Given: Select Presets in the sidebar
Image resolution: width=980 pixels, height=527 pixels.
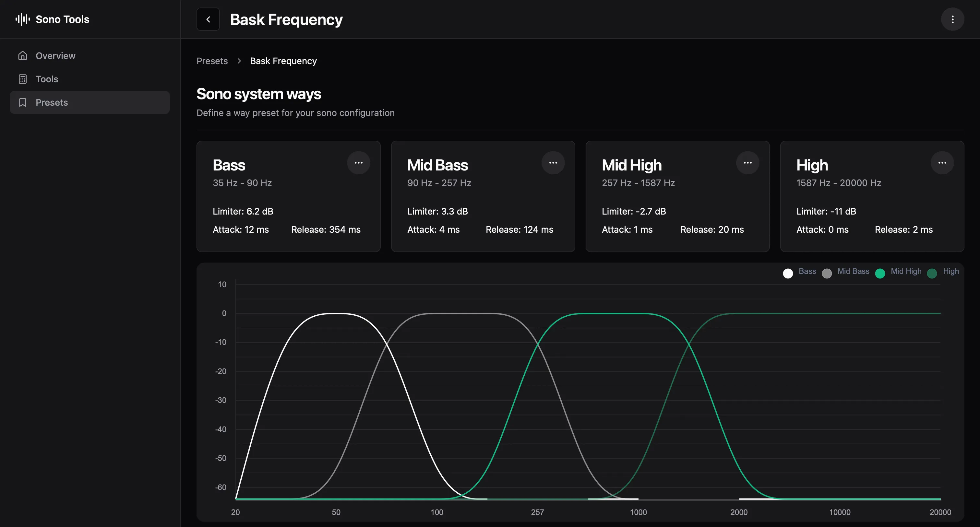Looking at the screenshot, I should [x=90, y=102].
